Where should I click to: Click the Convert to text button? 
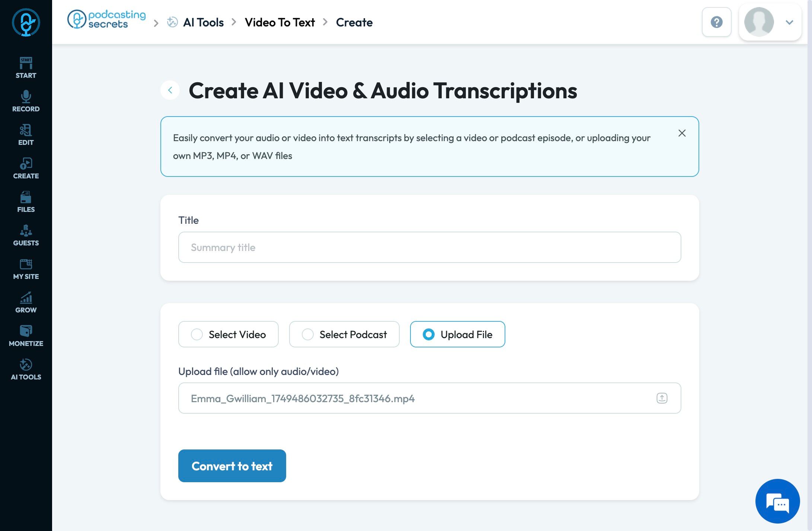click(x=232, y=466)
